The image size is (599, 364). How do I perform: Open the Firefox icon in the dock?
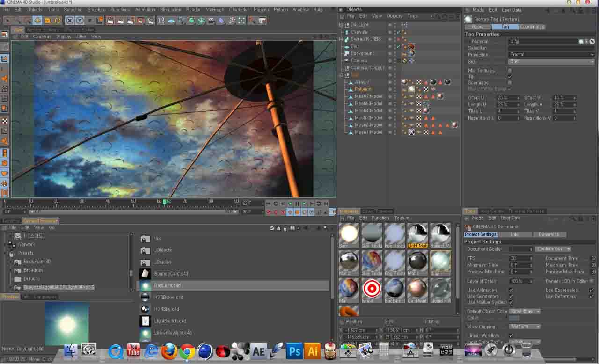point(169,351)
